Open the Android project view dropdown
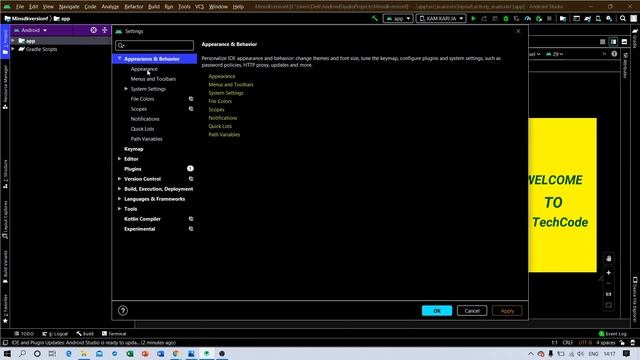Viewport: 640px width, 360px height. tap(31, 30)
